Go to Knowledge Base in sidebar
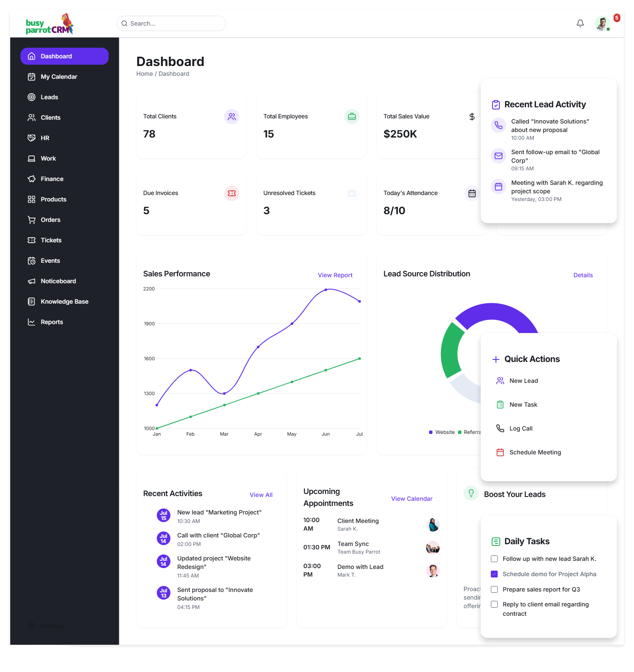Image resolution: width=634 pixels, height=672 pixels. click(x=64, y=302)
